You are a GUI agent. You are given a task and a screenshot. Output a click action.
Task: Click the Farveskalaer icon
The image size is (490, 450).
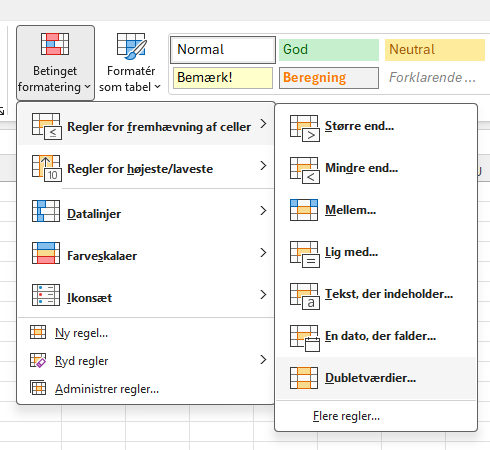(x=46, y=253)
